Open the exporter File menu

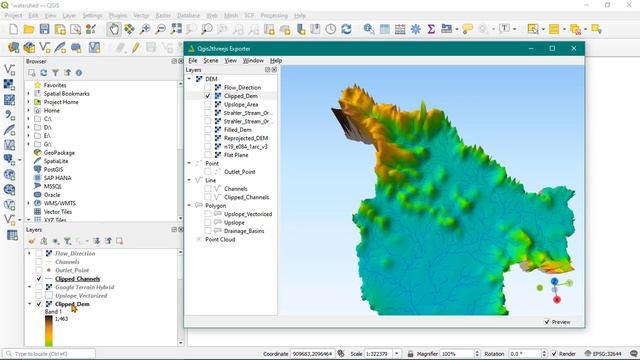click(192, 60)
